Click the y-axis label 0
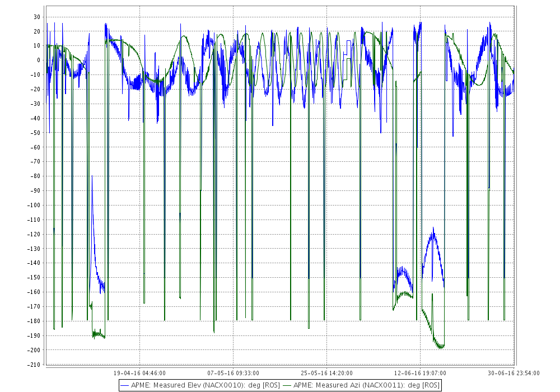 pyautogui.click(x=39, y=60)
